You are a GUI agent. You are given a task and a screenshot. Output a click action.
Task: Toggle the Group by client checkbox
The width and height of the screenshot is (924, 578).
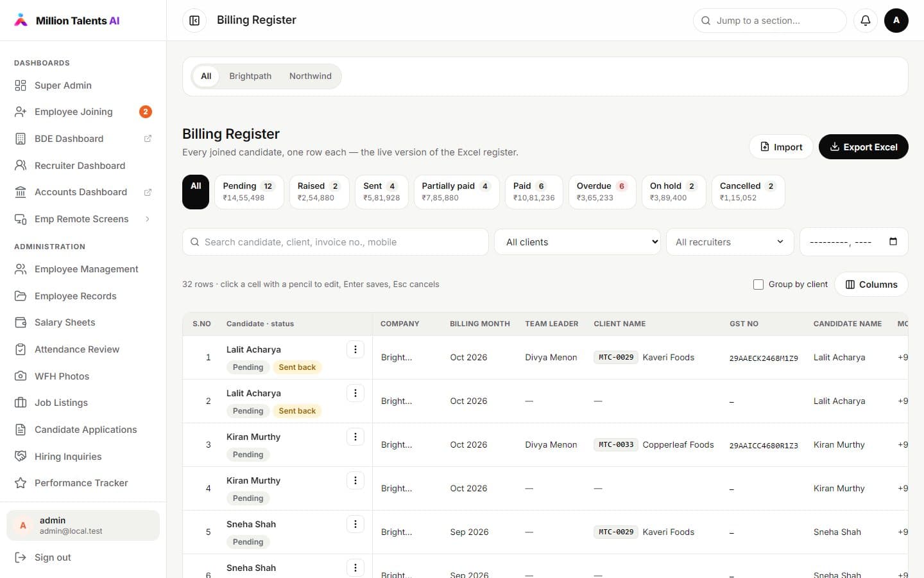pos(758,285)
